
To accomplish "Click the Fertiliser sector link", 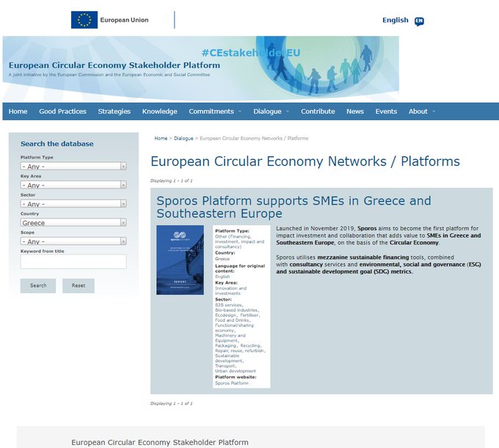I will 249,315.
